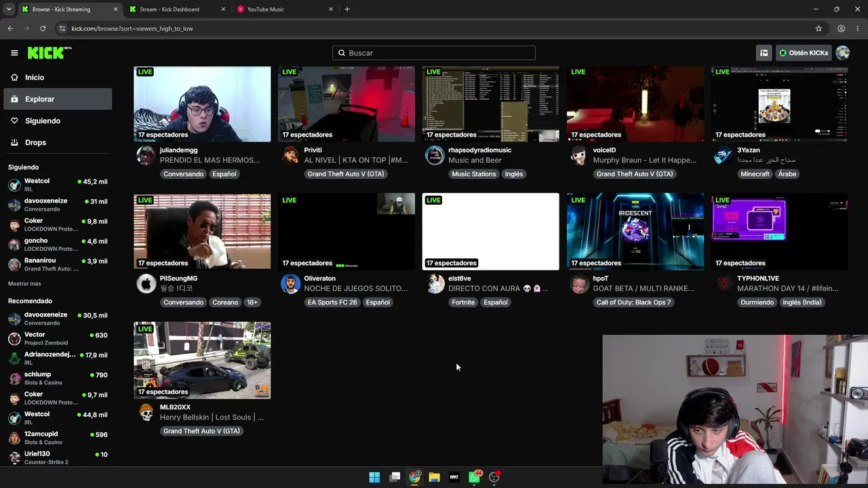868x488 pixels.
Task: Switch to YouTube Music tab
Action: (284, 9)
